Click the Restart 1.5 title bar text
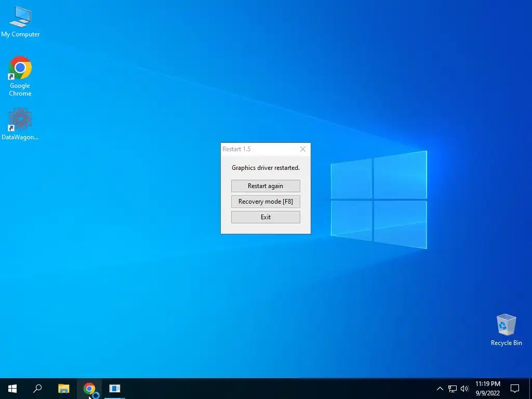The height and width of the screenshot is (399, 532). [x=236, y=149]
